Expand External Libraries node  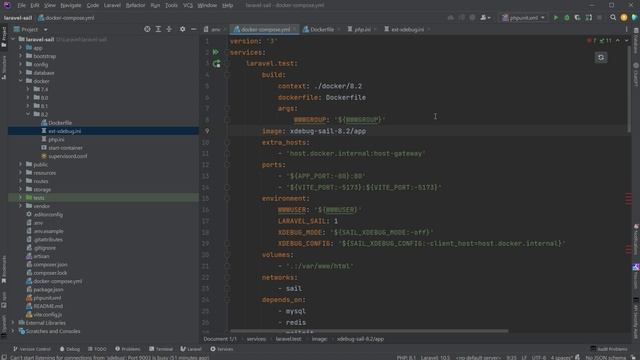pyautogui.click(x=13, y=323)
